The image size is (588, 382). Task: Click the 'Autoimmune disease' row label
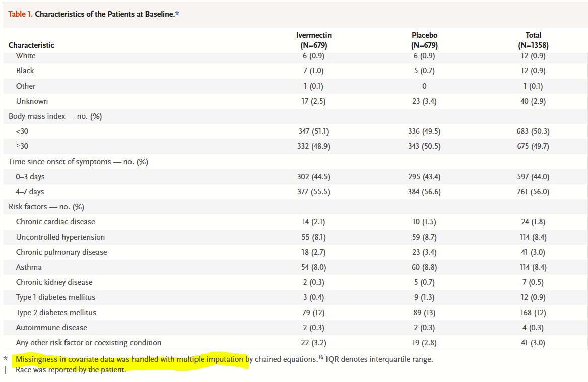(x=51, y=327)
